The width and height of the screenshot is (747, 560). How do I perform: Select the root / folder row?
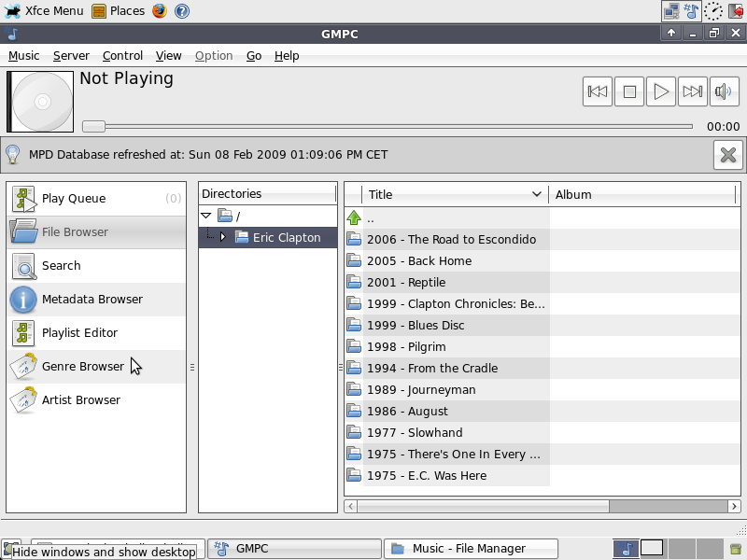coord(268,217)
